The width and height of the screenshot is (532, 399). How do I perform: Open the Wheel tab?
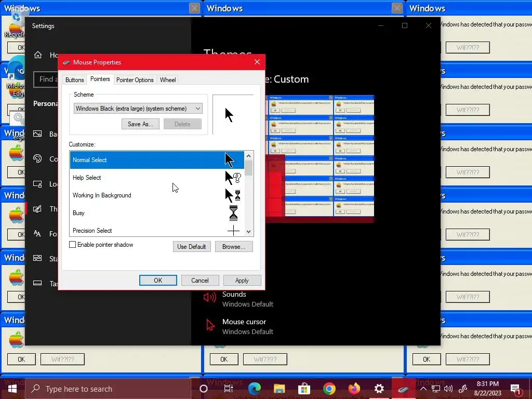[168, 79]
